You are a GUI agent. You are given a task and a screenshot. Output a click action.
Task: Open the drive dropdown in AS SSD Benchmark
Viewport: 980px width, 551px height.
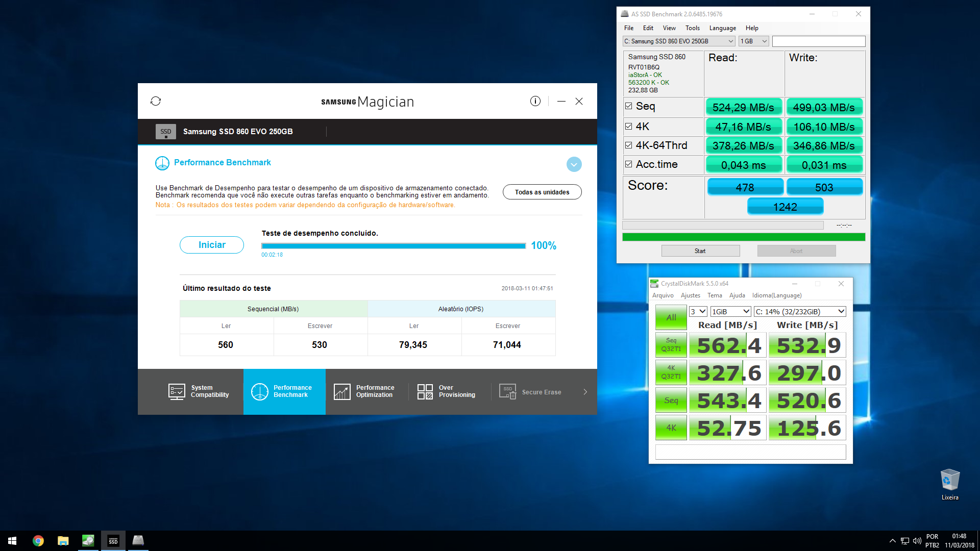(x=679, y=41)
